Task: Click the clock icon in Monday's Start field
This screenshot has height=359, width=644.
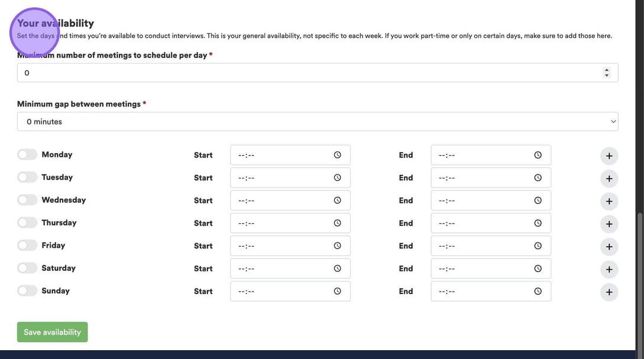Action: (337, 155)
